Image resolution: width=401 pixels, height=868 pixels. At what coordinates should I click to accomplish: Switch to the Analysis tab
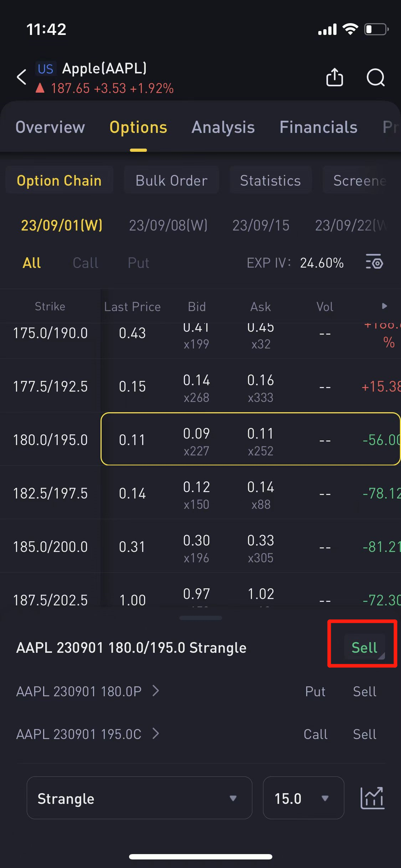pos(223,128)
